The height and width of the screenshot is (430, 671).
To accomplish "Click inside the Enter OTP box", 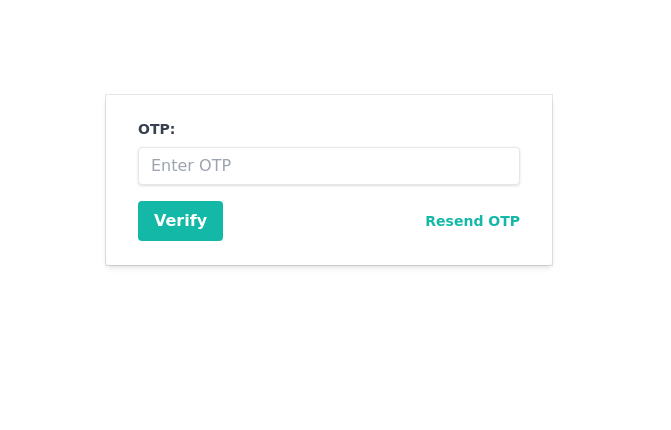I will 328,166.
